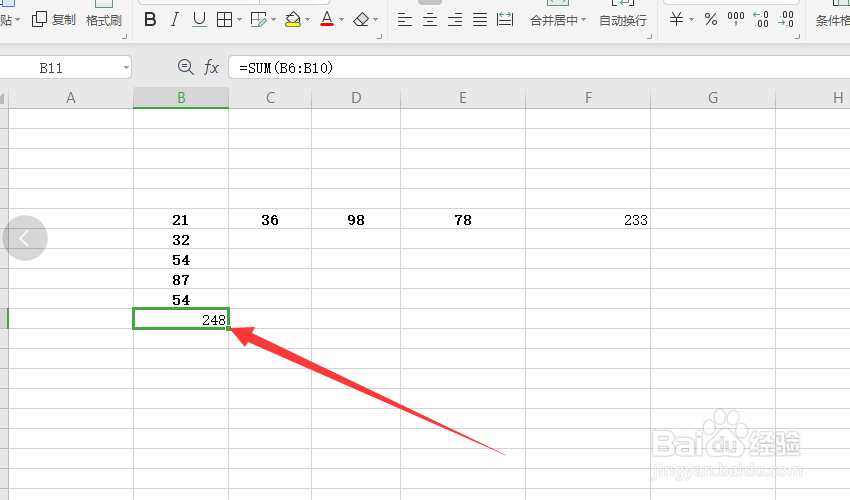Select column E header
The height and width of the screenshot is (500, 850).
click(x=463, y=98)
